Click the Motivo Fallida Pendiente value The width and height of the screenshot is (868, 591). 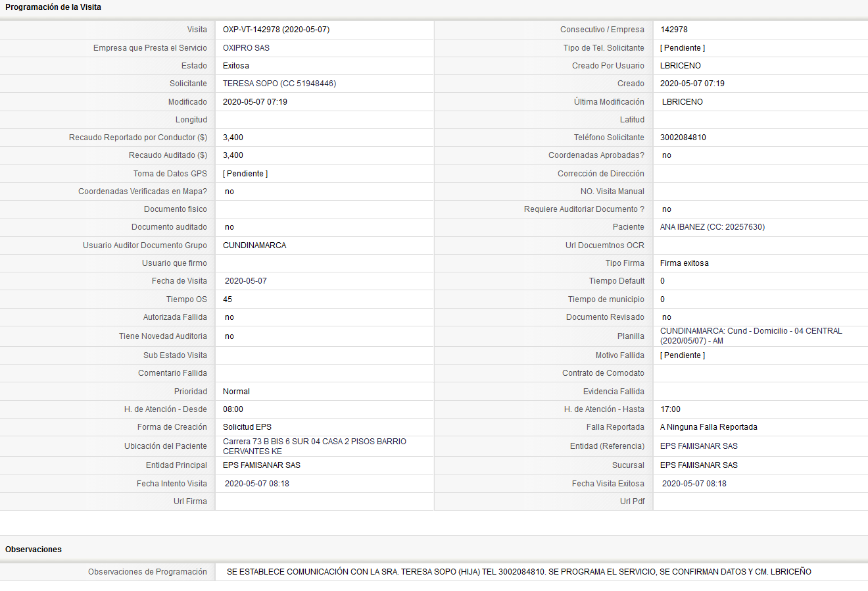[683, 355]
